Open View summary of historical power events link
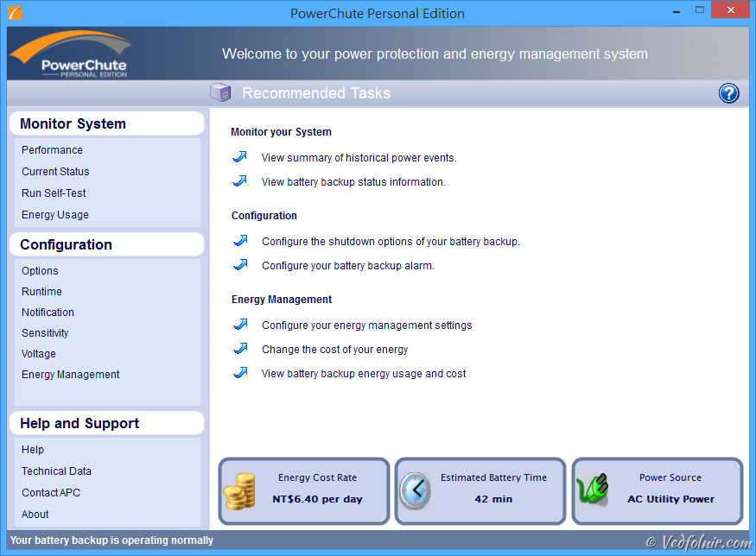This screenshot has width=756, height=556. 359,158
